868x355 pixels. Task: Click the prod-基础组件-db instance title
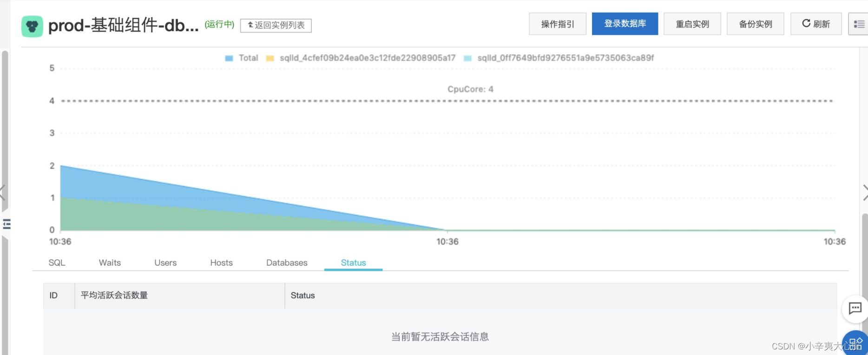(x=123, y=26)
